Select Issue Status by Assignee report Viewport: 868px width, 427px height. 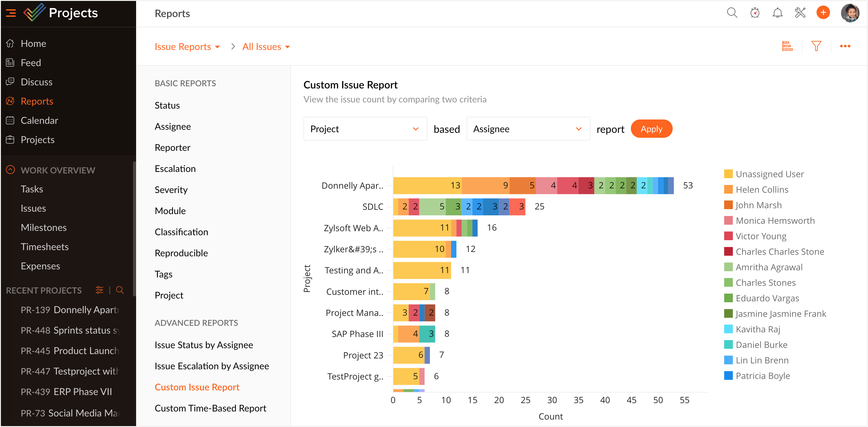click(204, 345)
